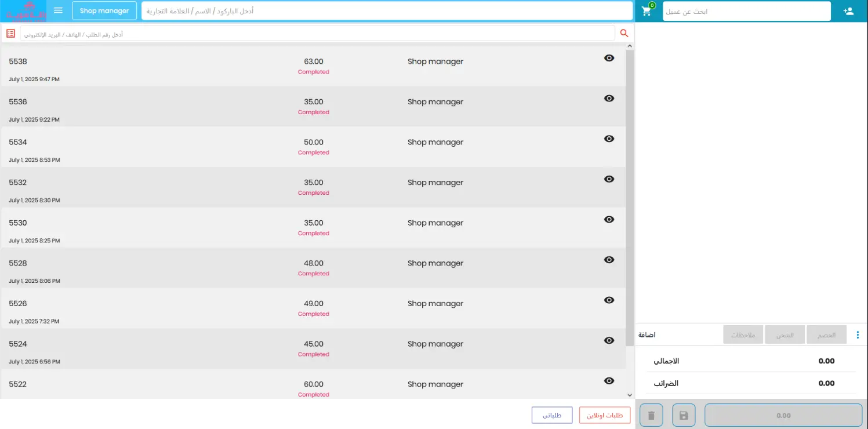The width and height of the screenshot is (868, 429).
Task: Click the add customer icon
Action: (x=848, y=11)
